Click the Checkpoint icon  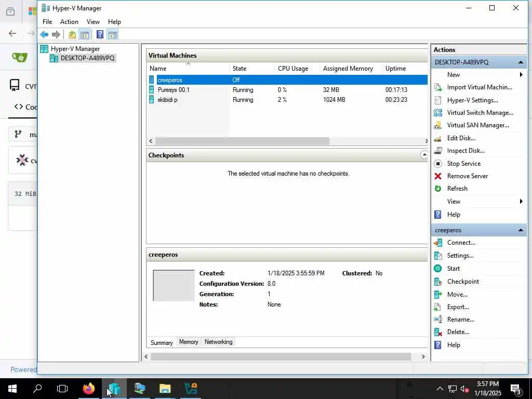[438, 282]
